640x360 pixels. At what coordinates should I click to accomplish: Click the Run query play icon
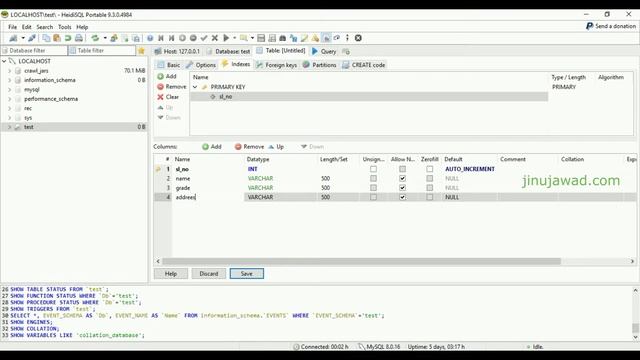(226, 38)
